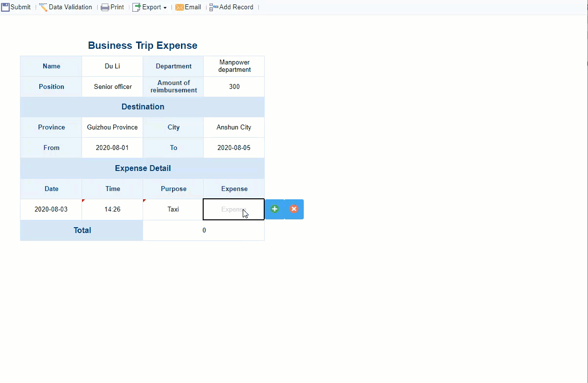Click the 'City' label cell
Viewport: 588px width, 383px height.
coord(173,127)
